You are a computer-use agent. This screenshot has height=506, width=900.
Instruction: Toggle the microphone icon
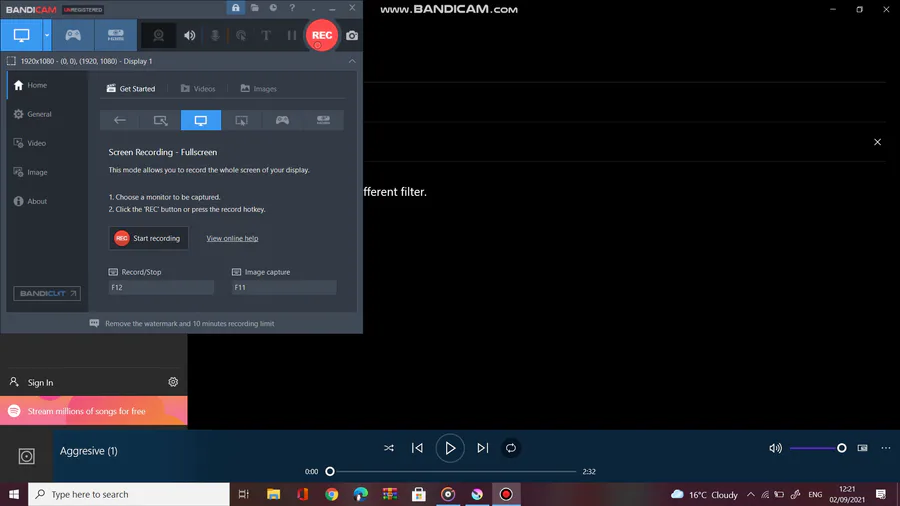click(x=215, y=35)
